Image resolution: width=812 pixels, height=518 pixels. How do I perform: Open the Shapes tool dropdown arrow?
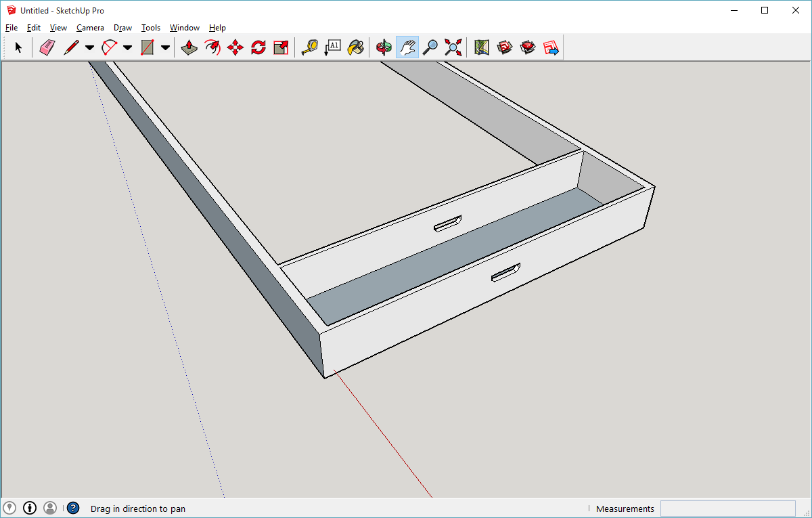[165, 47]
